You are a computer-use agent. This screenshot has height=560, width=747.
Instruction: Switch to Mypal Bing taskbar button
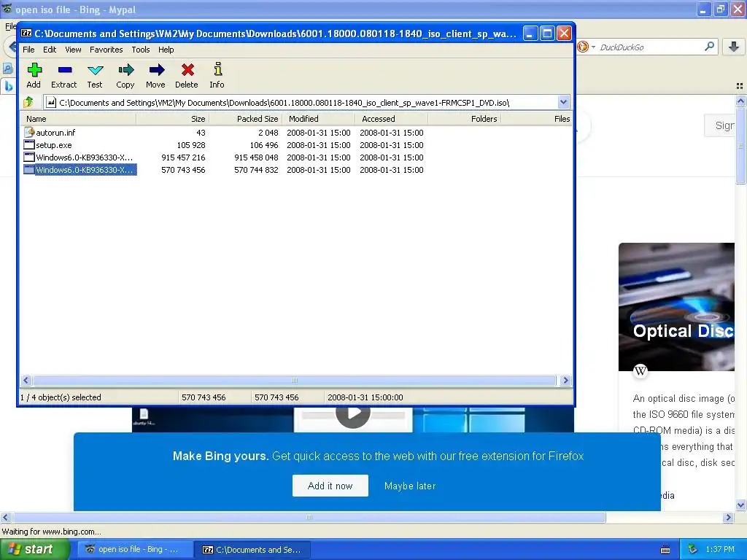(135, 550)
